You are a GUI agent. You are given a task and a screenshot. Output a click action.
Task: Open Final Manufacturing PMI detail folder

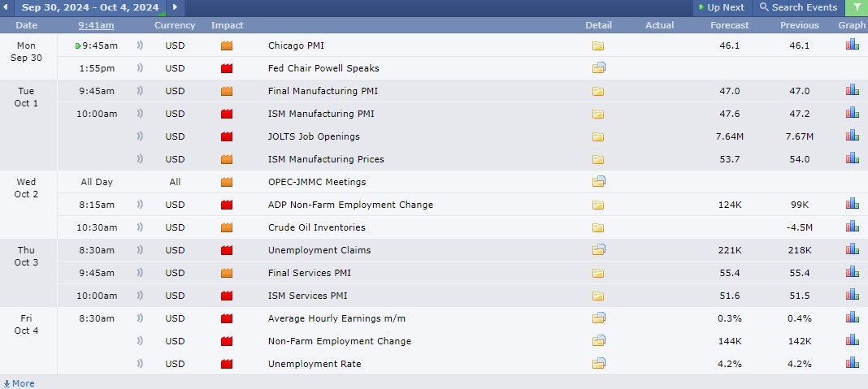[598, 91]
